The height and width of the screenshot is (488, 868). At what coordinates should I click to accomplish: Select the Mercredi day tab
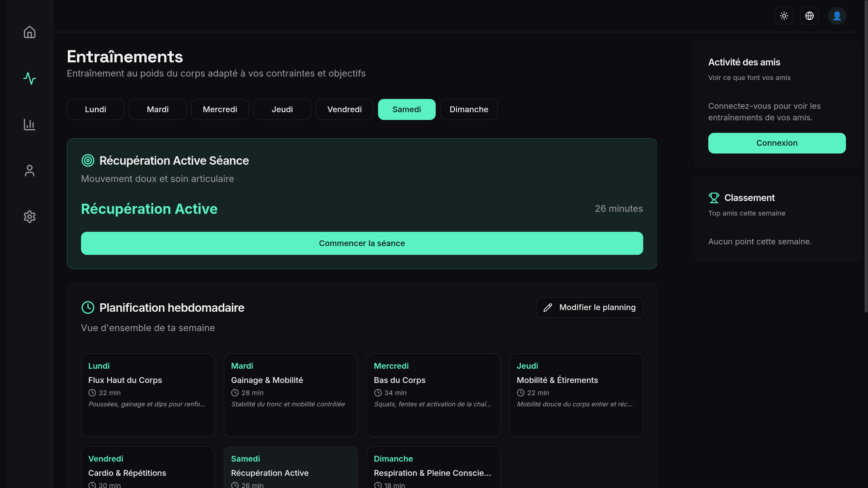(220, 109)
